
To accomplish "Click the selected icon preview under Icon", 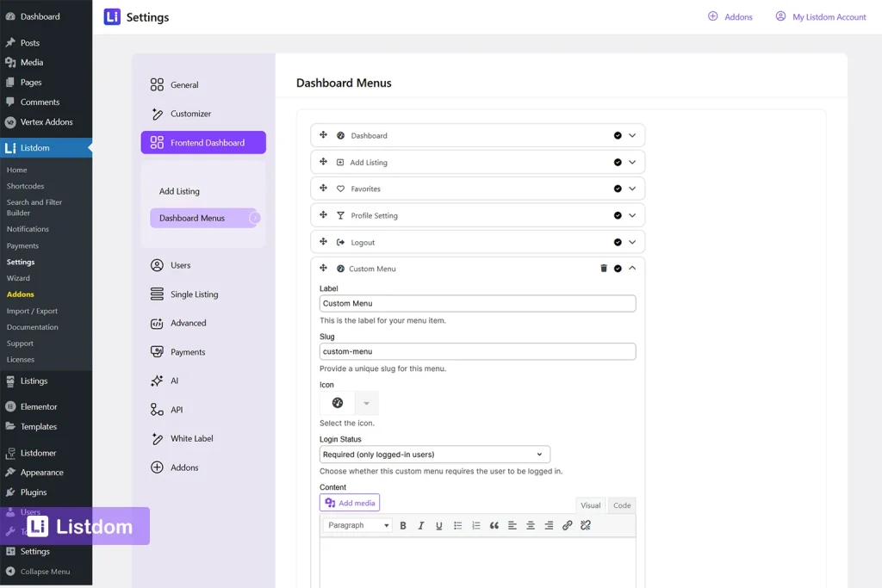I will coord(337,403).
